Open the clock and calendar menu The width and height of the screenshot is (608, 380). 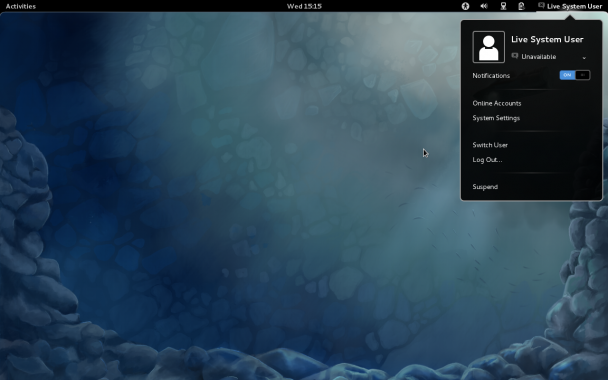(304, 6)
